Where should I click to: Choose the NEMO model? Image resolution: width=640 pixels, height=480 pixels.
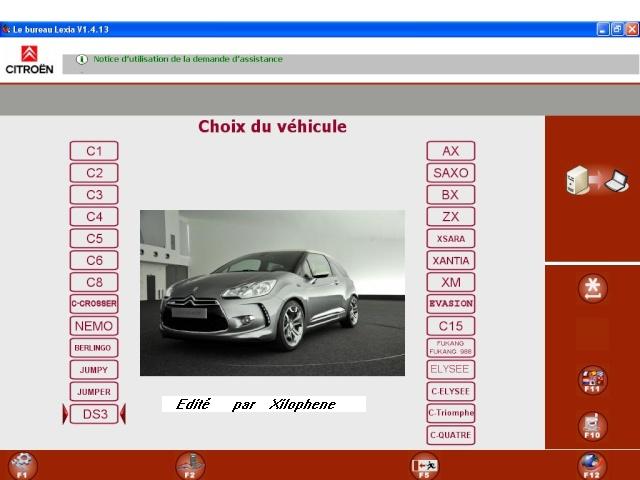[x=94, y=326]
